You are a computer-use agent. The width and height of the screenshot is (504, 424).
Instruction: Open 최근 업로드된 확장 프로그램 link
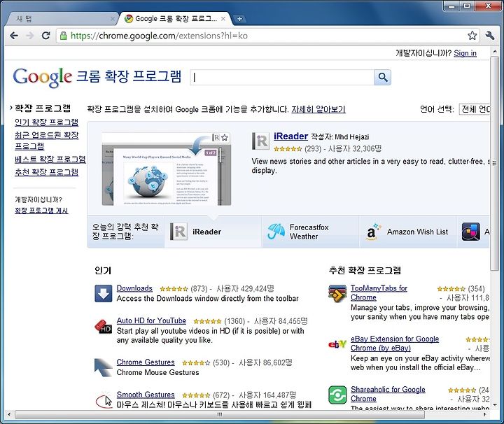pos(47,141)
